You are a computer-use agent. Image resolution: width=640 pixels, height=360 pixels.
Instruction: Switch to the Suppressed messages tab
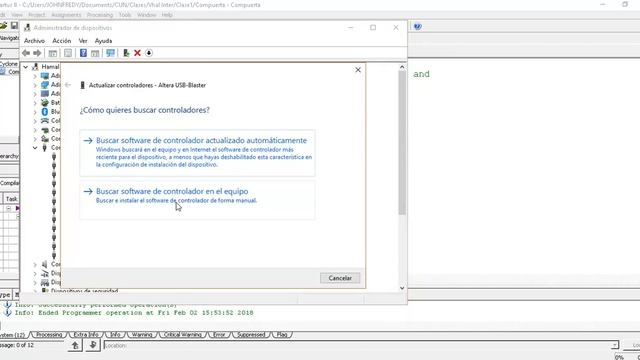pyautogui.click(x=251, y=335)
